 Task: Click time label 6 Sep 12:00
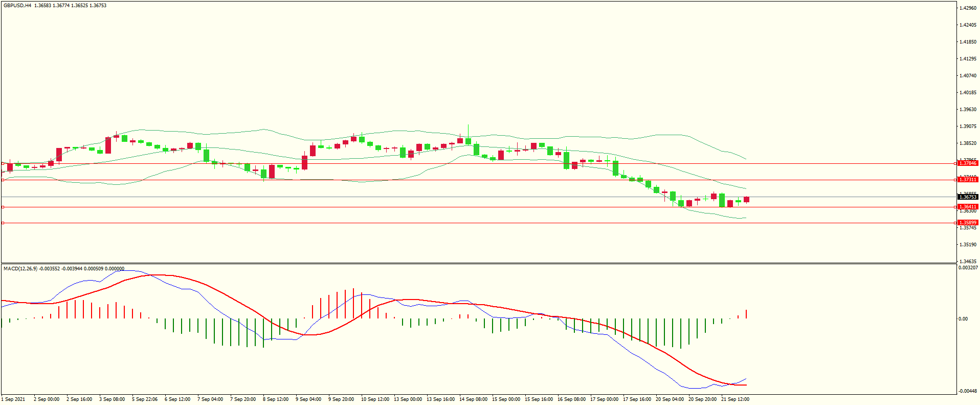tap(177, 399)
